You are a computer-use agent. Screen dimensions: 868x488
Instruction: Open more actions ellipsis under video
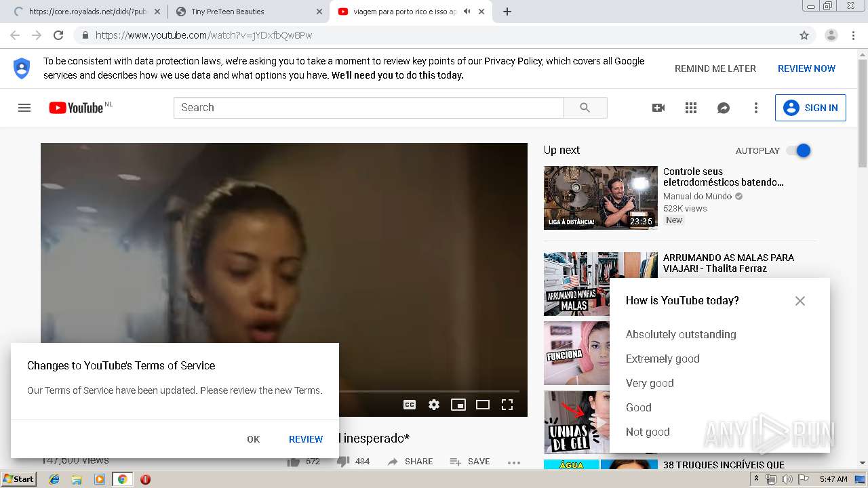click(x=514, y=462)
